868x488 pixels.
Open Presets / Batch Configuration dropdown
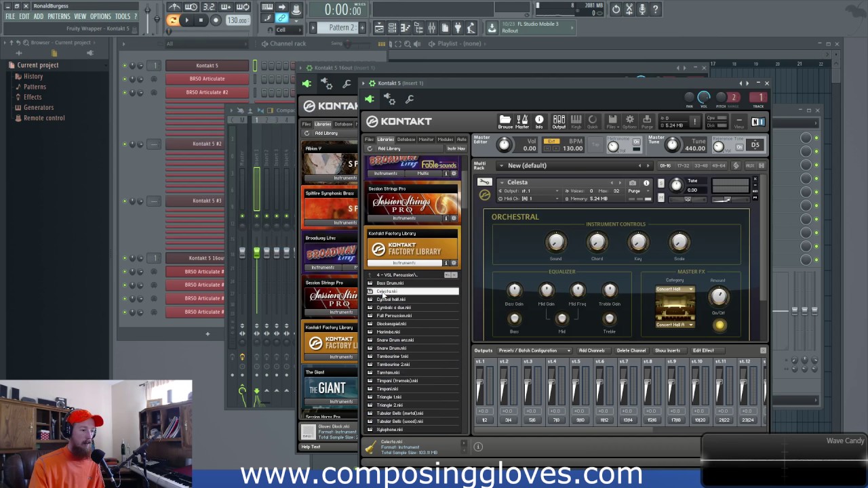pos(534,350)
